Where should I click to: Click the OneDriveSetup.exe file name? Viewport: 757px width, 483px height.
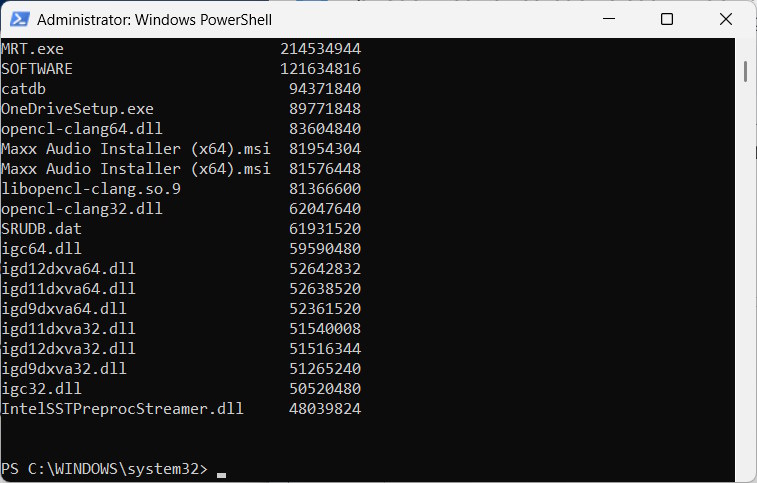coord(77,109)
